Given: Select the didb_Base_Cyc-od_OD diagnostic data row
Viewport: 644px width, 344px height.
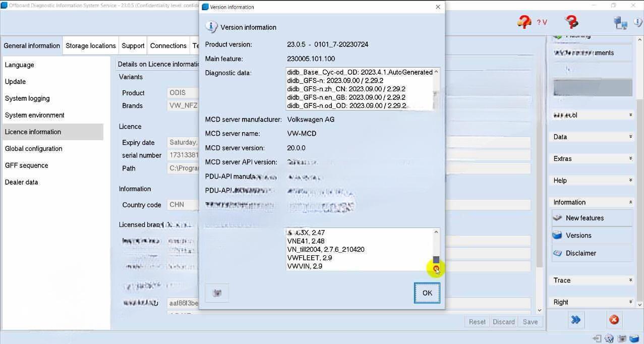Looking at the screenshot, I should 360,72.
